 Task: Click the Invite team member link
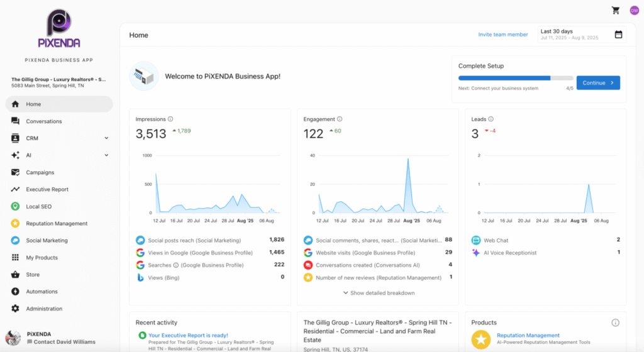tap(503, 35)
